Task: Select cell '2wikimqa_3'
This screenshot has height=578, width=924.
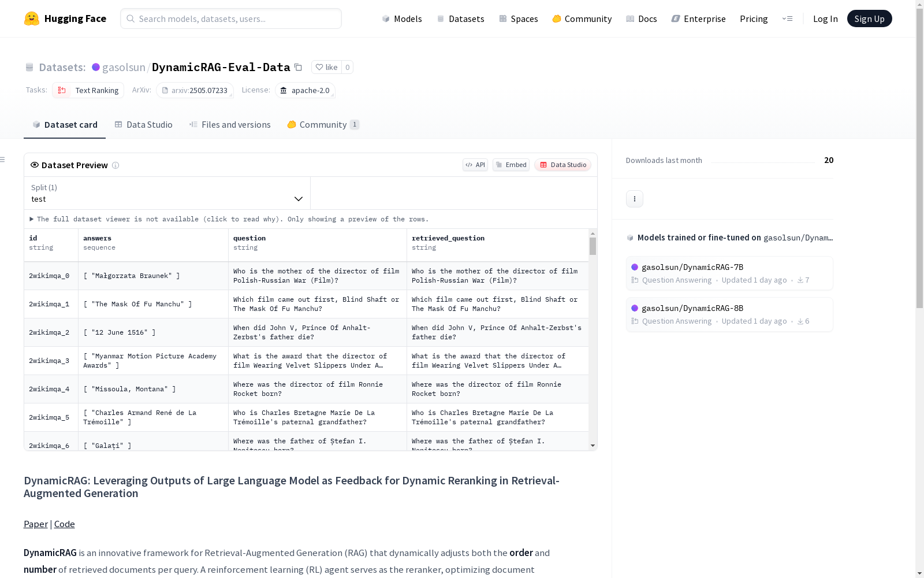Action: point(51,361)
